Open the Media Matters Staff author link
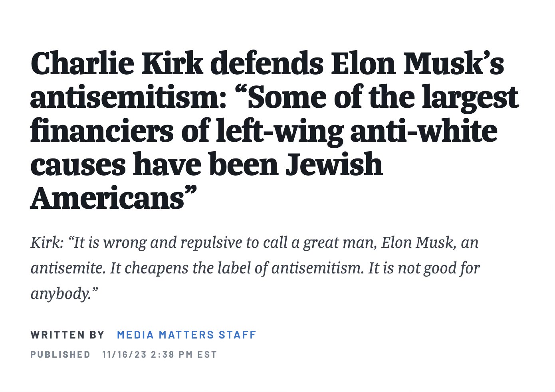This screenshot has width=555, height=392. point(186,335)
